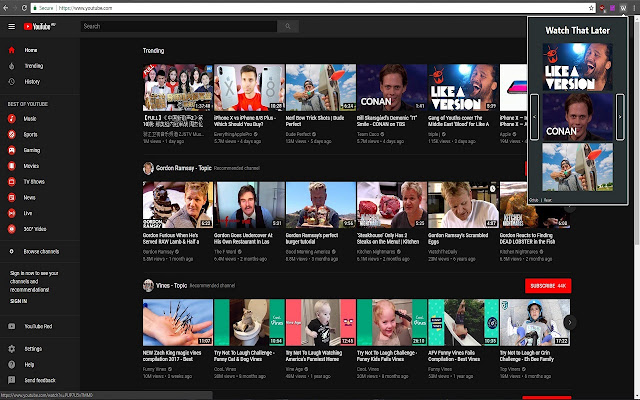Click the 'Dude Perfect' channel name
Viewport: 640px width, 400px height.
298,134
